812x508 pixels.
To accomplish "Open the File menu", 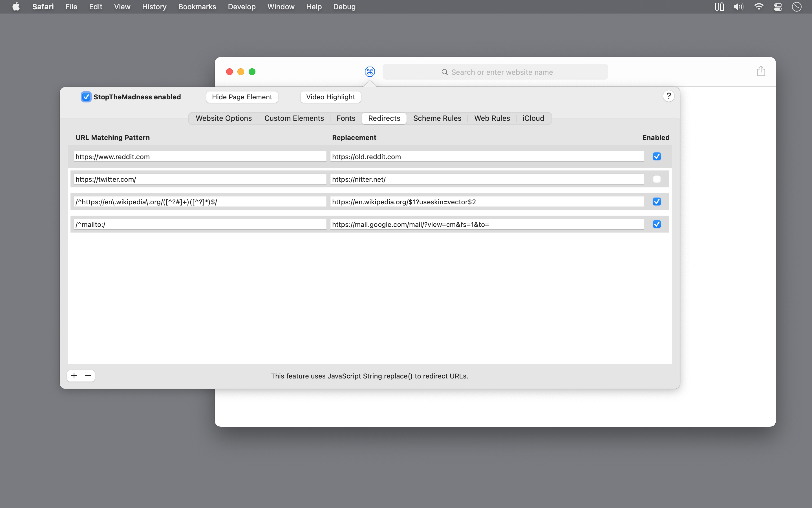I will click(x=71, y=7).
